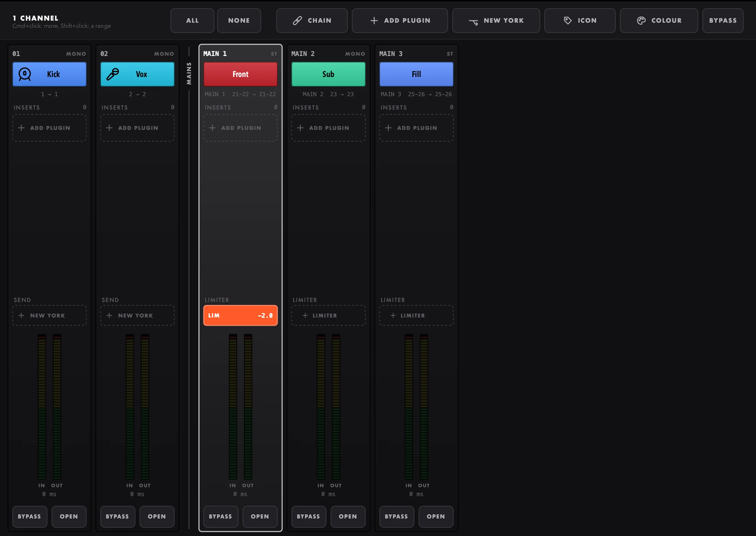Click the tag icon on Icon button
Screen dimensions: 756x536
(x=568, y=21)
